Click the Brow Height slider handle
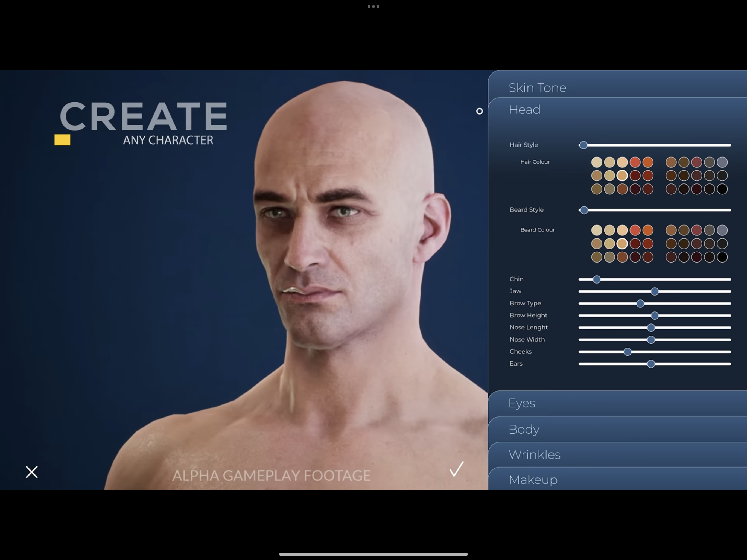The width and height of the screenshot is (747, 560). point(655,316)
